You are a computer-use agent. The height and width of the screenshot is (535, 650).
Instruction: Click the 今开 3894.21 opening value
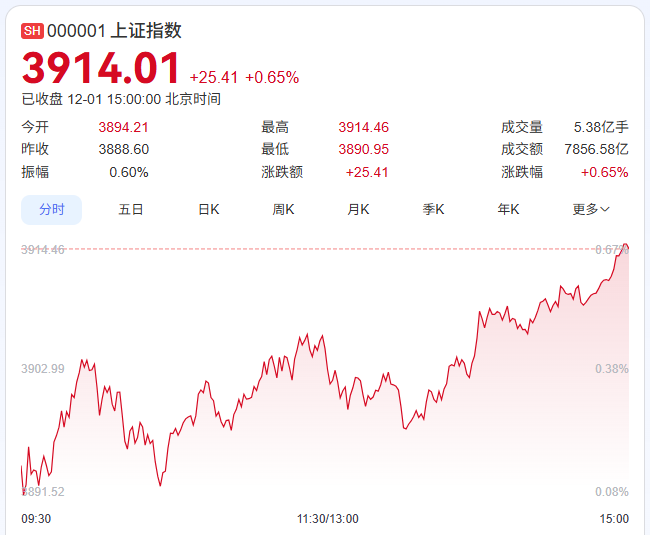[x=123, y=127]
